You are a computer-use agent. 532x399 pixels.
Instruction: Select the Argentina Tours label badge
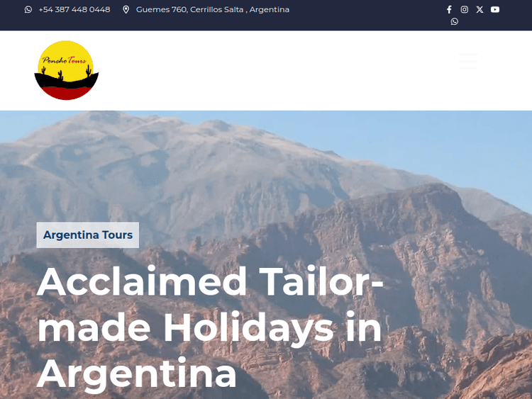point(88,235)
